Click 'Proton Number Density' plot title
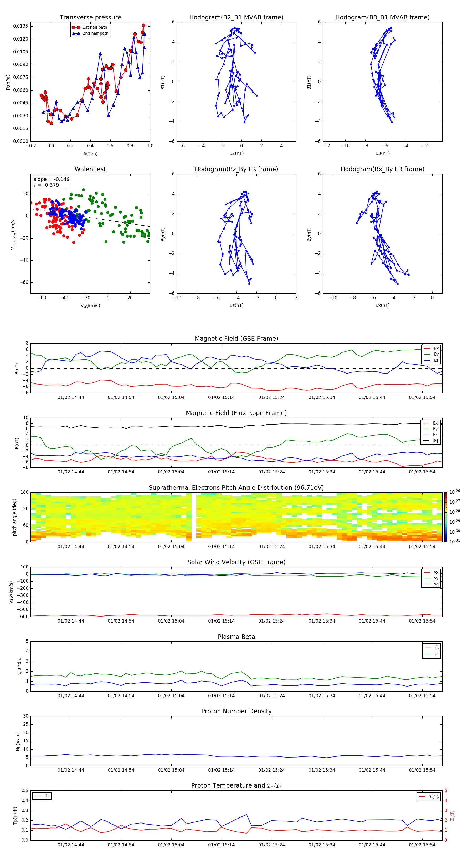The image size is (473, 868). tap(236, 711)
